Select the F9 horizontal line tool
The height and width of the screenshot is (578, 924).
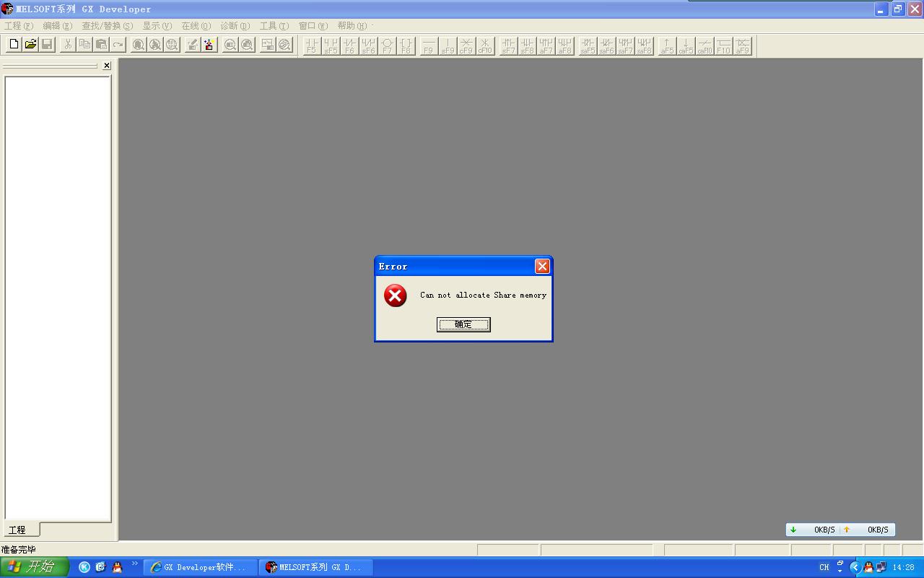(429, 46)
